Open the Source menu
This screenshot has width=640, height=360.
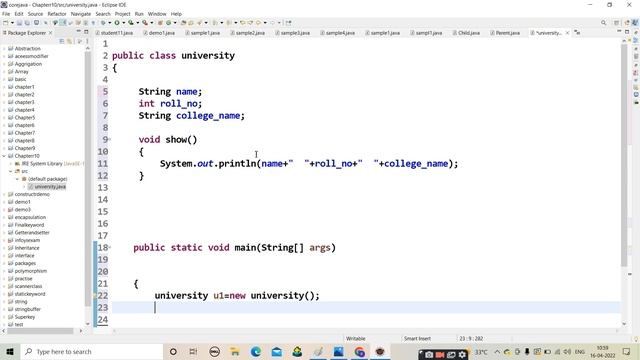point(35,14)
